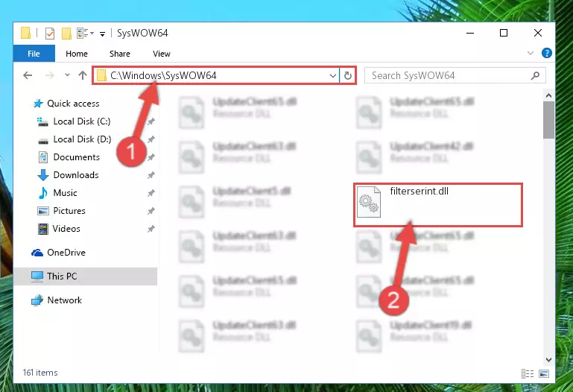The width and height of the screenshot is (573, 392).
Task: Switch to Large icons view in status bar
Action: [x=543, y=373]
